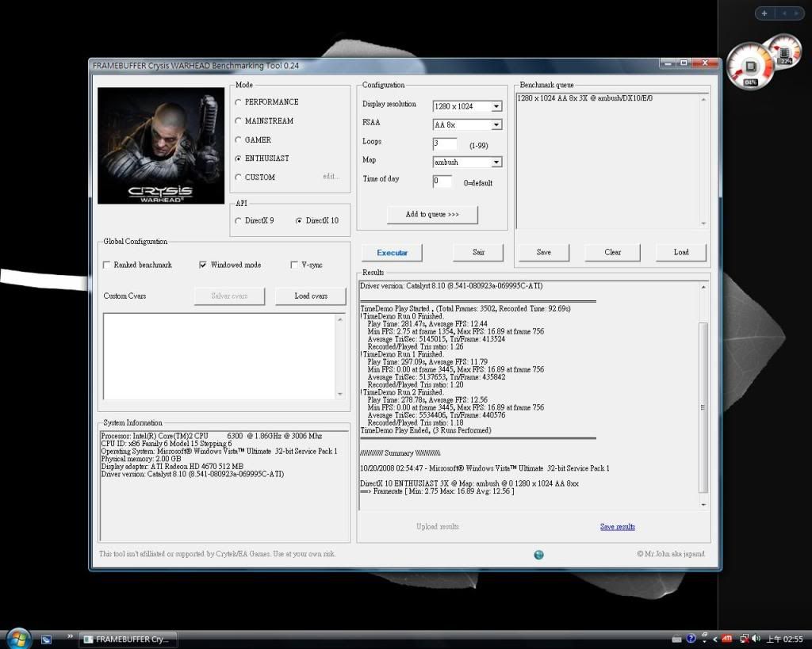The image size is (812, 649).
Task: Click the Loops input field
Action: pyautogui.click(x=445, y=143)
